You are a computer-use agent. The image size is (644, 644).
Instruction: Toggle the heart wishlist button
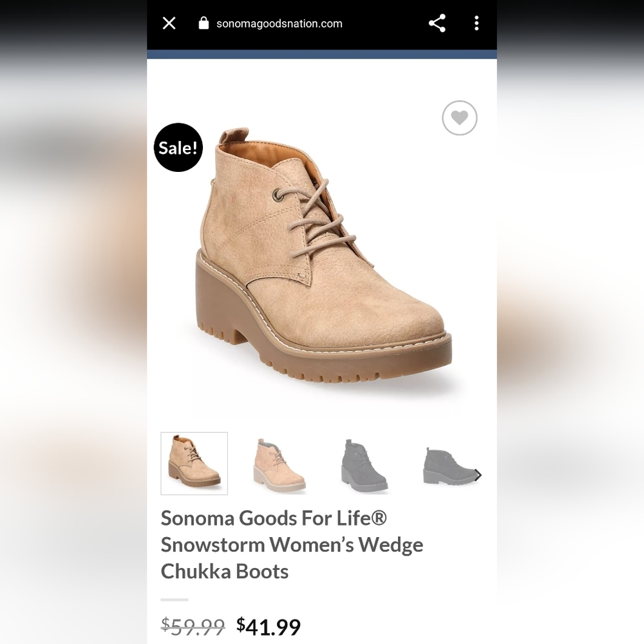click(x=459, y=118)
